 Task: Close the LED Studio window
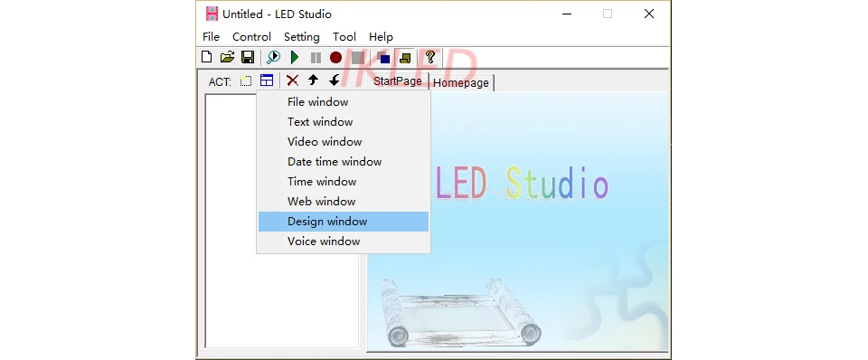(649, 14)
